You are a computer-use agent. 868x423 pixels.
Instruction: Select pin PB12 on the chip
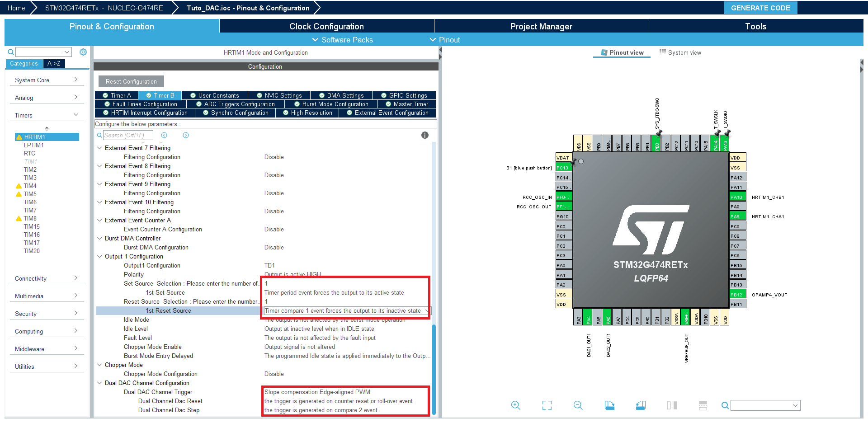pyautogui.click(x=738, y=295)
